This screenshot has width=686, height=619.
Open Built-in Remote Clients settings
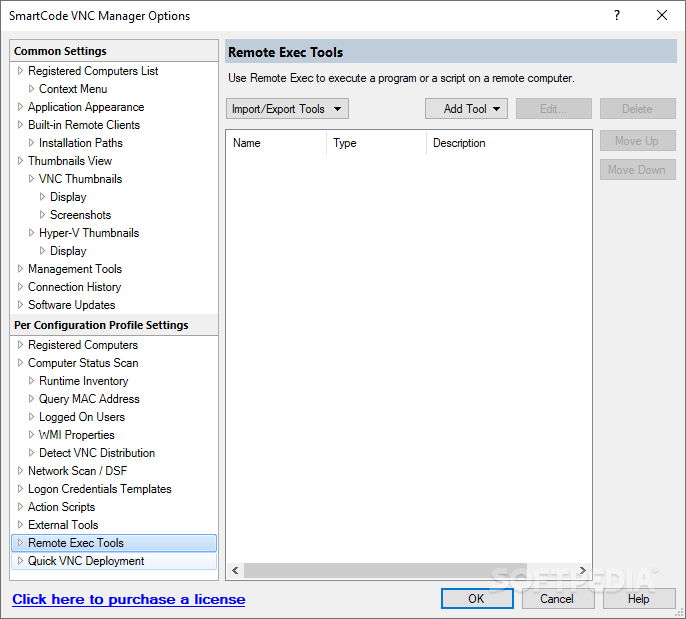(84, 125)
